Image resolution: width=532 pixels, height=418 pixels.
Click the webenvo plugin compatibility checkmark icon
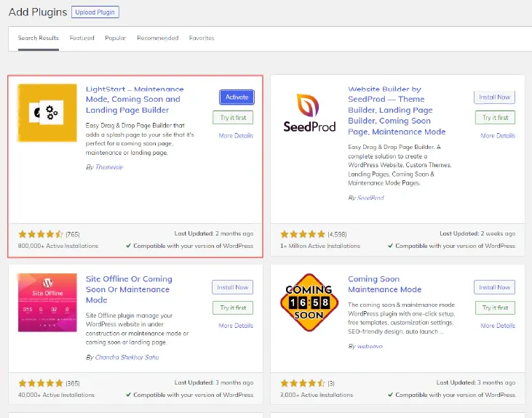coord(391,395)
